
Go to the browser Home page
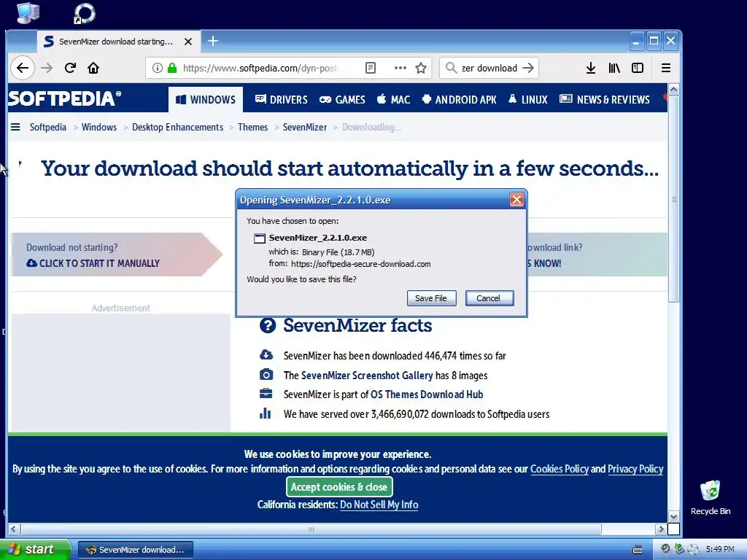coord(93,68)
